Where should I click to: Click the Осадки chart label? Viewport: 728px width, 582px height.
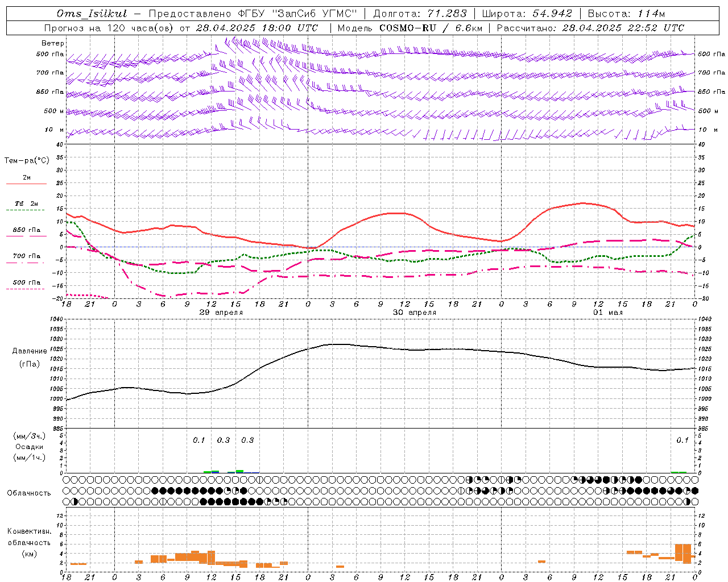[29, 447]
